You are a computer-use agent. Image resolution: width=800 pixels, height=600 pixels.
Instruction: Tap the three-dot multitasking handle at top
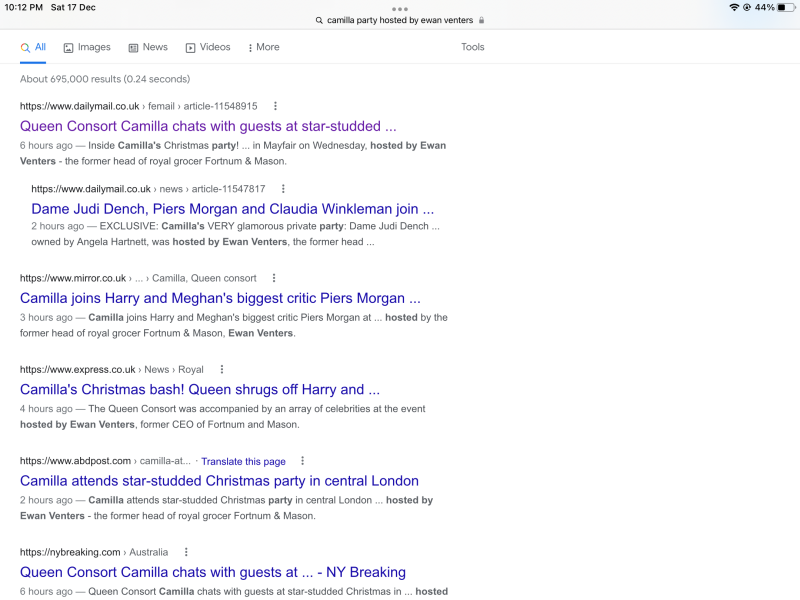[400, 9]
